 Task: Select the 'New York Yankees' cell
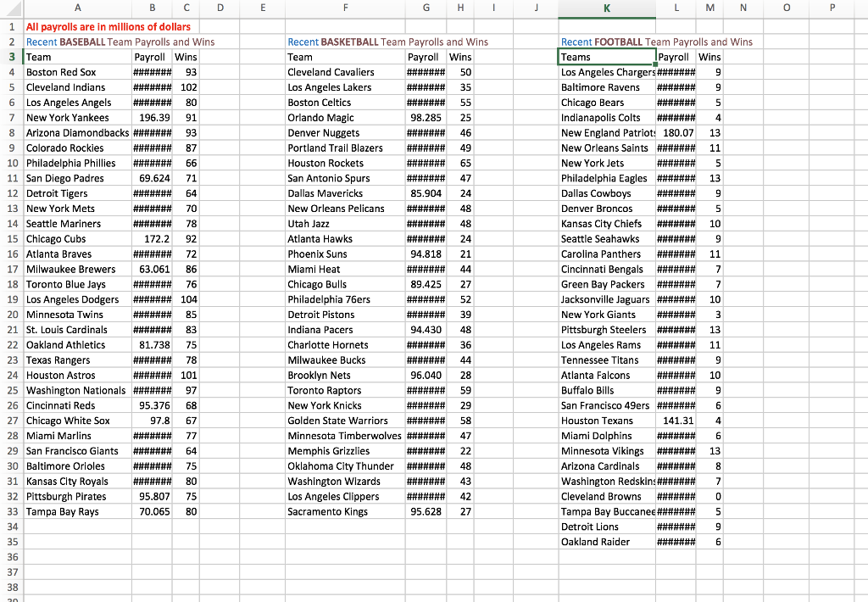[x=77, y=118]
